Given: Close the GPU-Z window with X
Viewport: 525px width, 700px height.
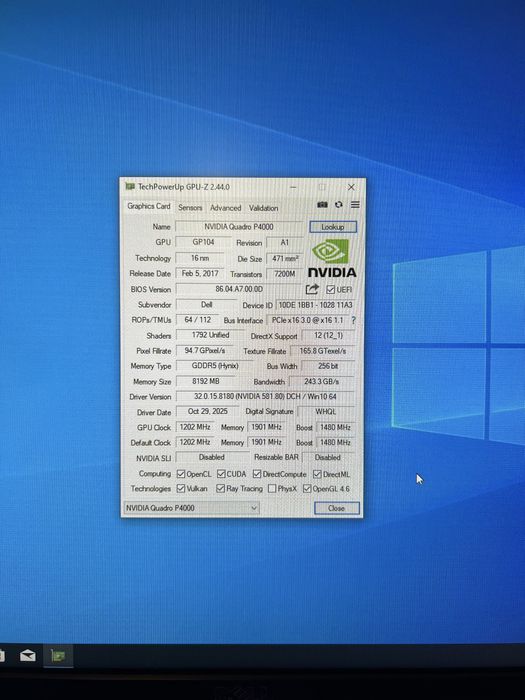Looking at the screenshot, I should [x=351, y=187].
